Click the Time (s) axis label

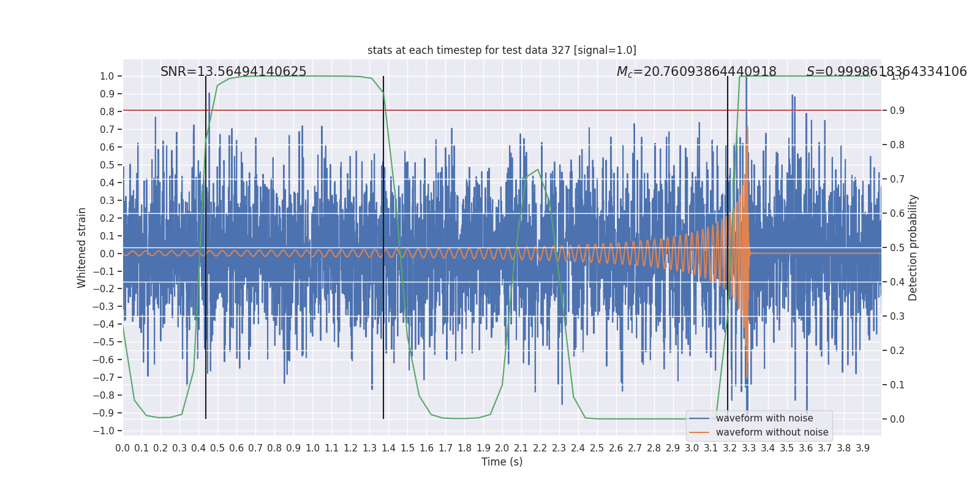point(502,462)
